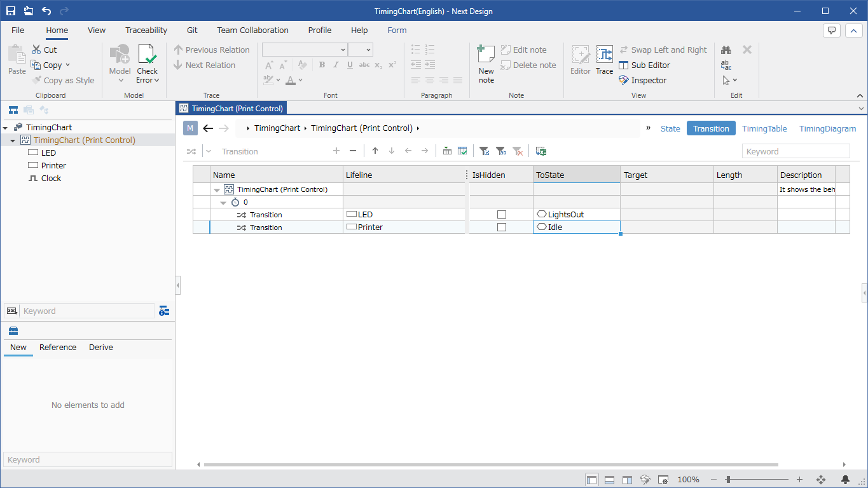Click the navigator tree view icon
The height and width of the screenshot is (488, 868).
[x=13, y=110]
